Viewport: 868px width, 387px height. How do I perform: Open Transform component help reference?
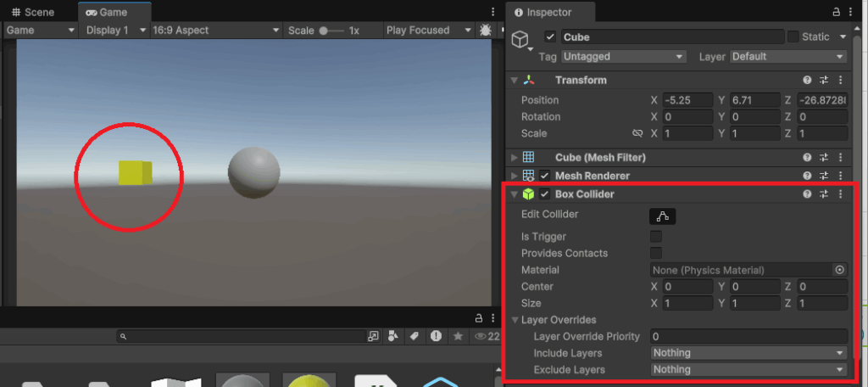coord(807,81)
